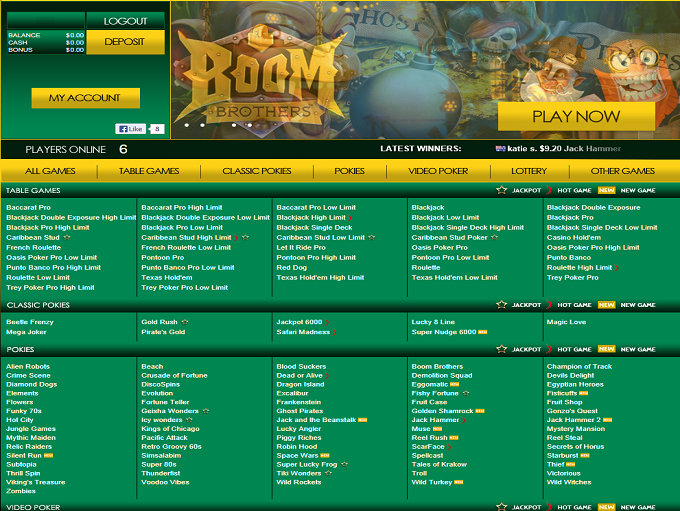This screenshot has width=680, height=511.
Task: Open My Account
Action: 85,98
